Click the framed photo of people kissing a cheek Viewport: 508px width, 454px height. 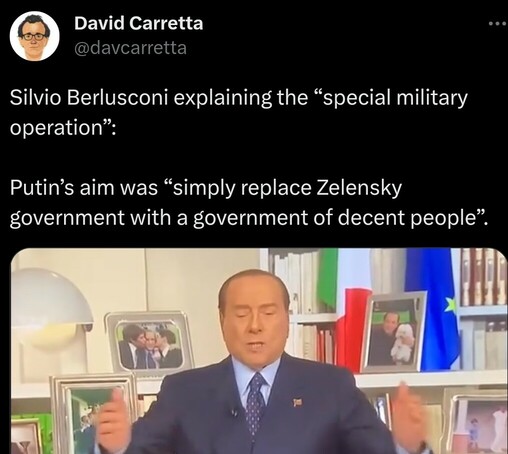(x=150, y=341)
